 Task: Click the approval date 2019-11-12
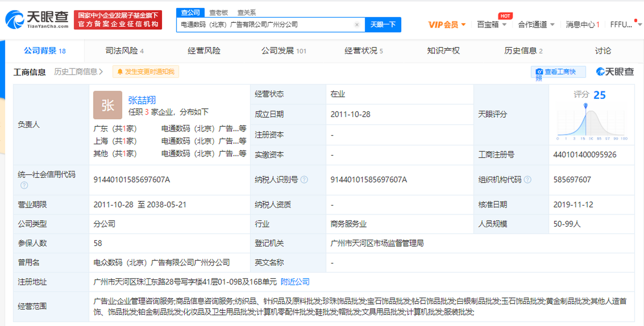coord(573,205)
